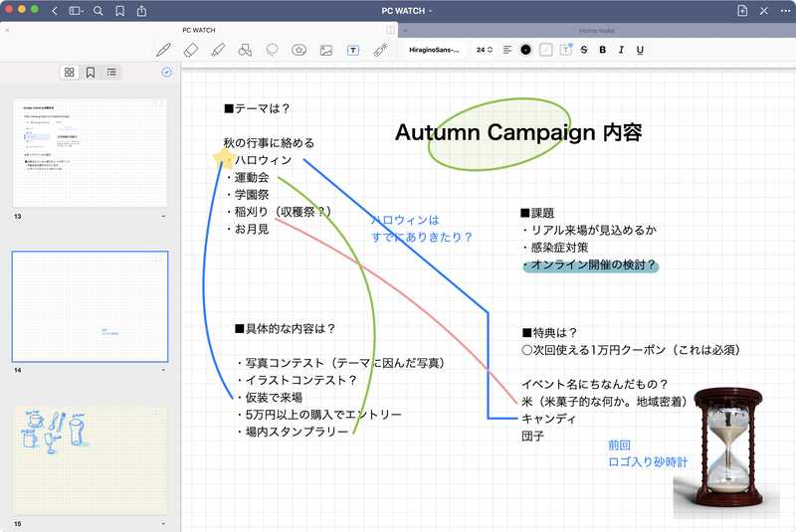Toggle bookmark on page 13 thumbnail
The height and width of the screenshot is (532, 796).
(x=159, y=103)
